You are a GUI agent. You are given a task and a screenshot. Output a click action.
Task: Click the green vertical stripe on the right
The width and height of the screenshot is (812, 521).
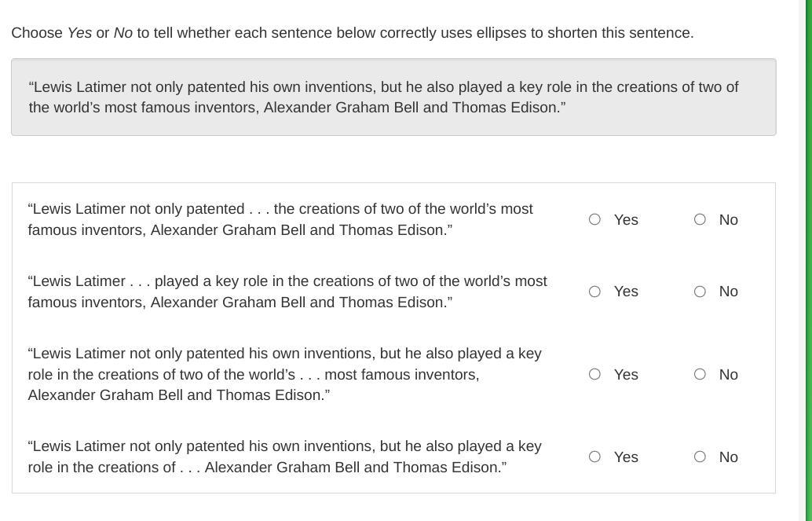pos(809,260)
